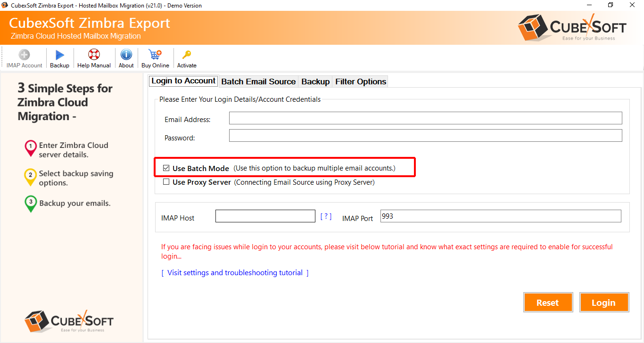
Task: Open the settings and troubleshooting tutorial link
Action: (235, 273)
